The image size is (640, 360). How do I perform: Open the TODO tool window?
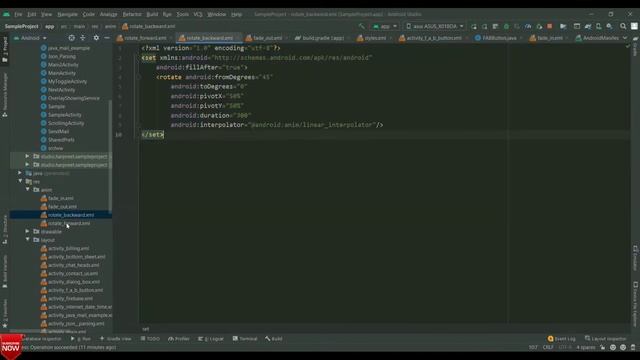[150, 339]
